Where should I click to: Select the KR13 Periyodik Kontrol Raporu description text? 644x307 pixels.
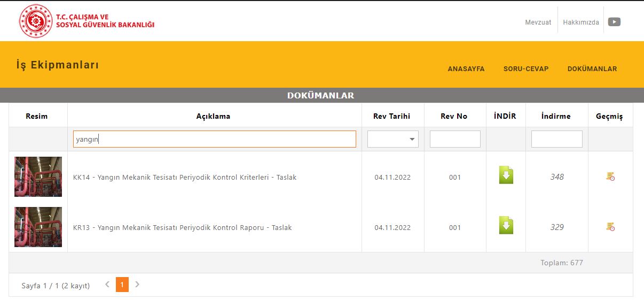click(183, 227)
